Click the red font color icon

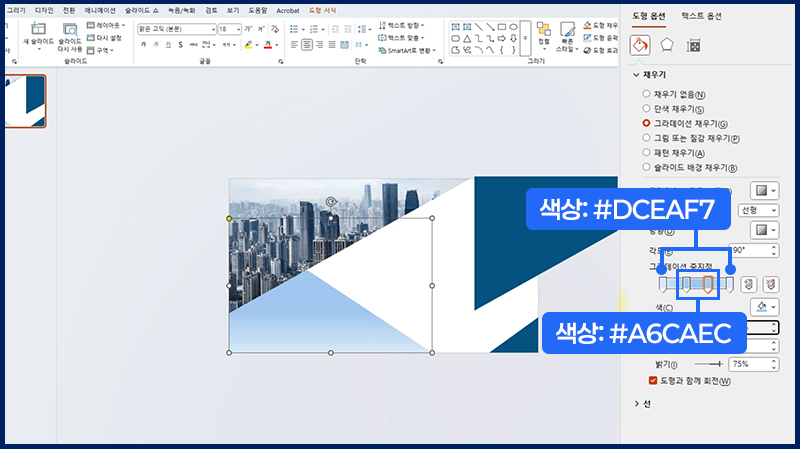[x=268, y=45]
